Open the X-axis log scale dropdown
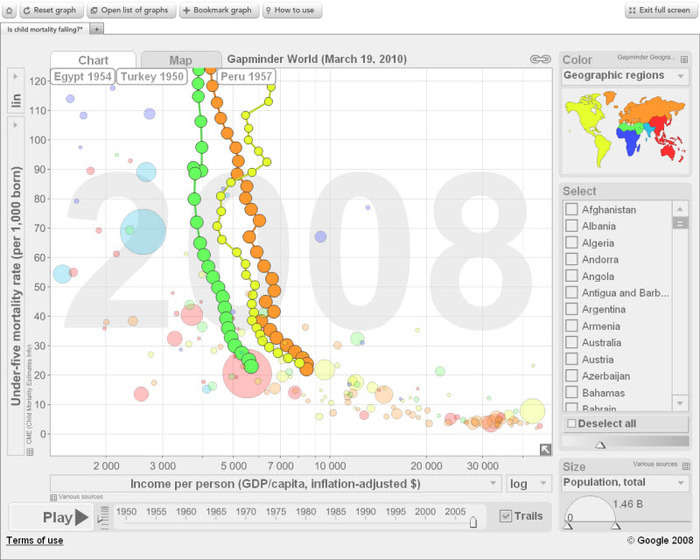Image resolution: width=700 pixels, height=560 pixels. 528,484
